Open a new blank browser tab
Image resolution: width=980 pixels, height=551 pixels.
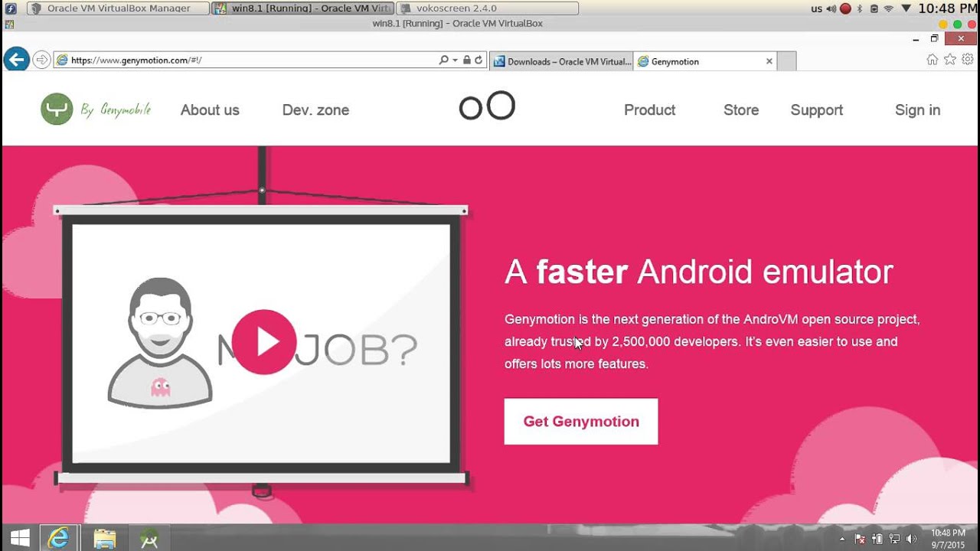(x=787, y=61)
